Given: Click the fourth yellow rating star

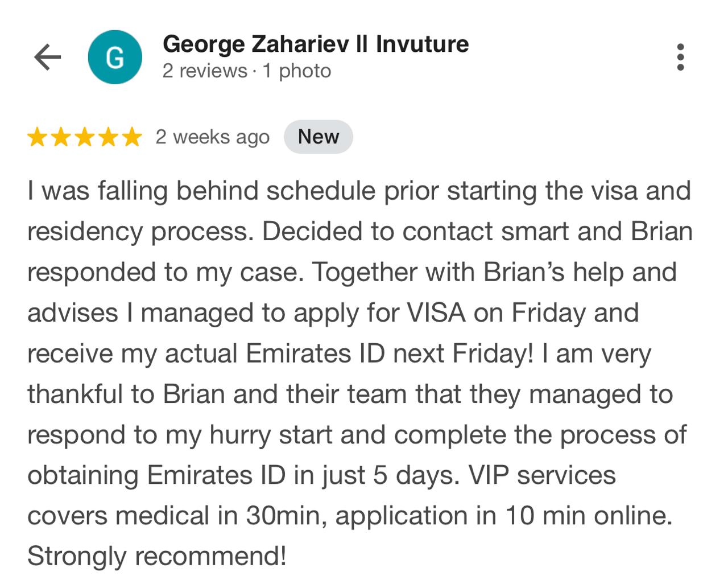Looking at the screenshot, I should [x=108, y=137].
